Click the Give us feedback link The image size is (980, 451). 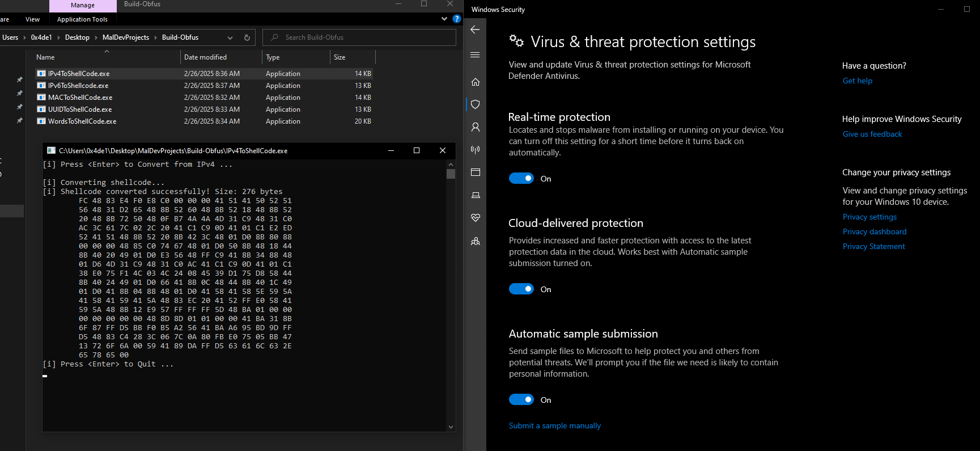click(872, 134)
